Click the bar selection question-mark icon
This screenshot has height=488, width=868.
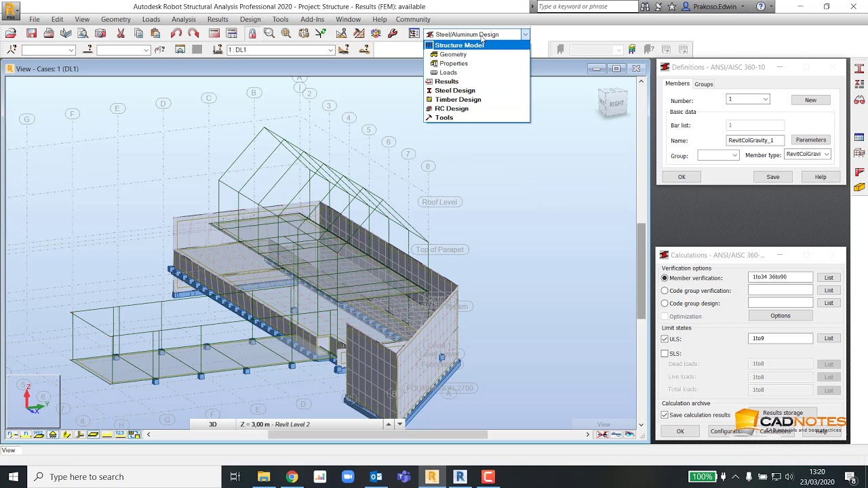(x=88, y=49)
